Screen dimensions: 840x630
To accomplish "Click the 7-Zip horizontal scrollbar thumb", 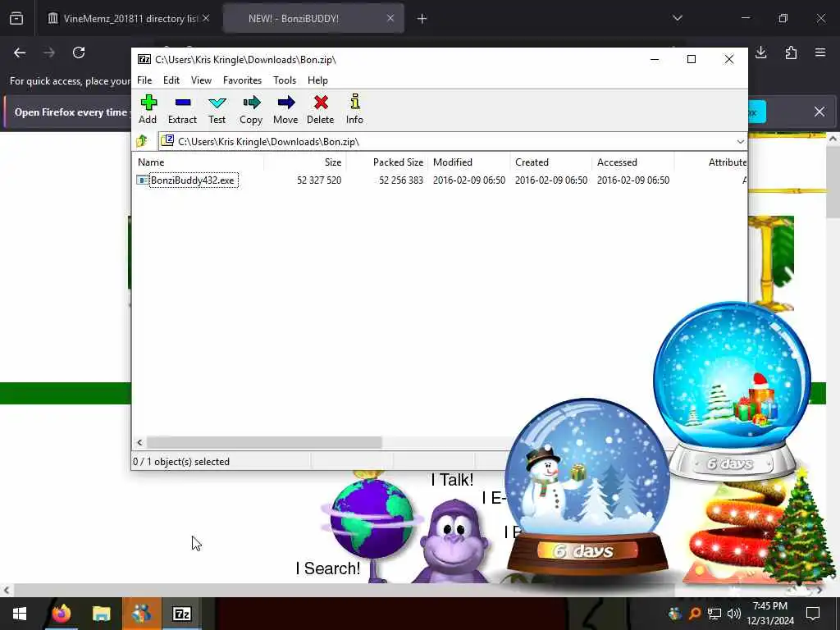I will 264,442.
